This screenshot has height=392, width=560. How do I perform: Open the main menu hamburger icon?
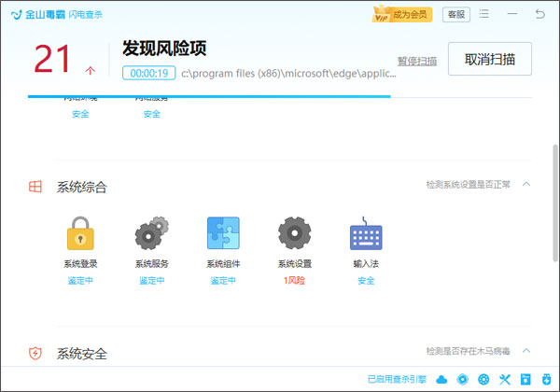pos(483,14)
